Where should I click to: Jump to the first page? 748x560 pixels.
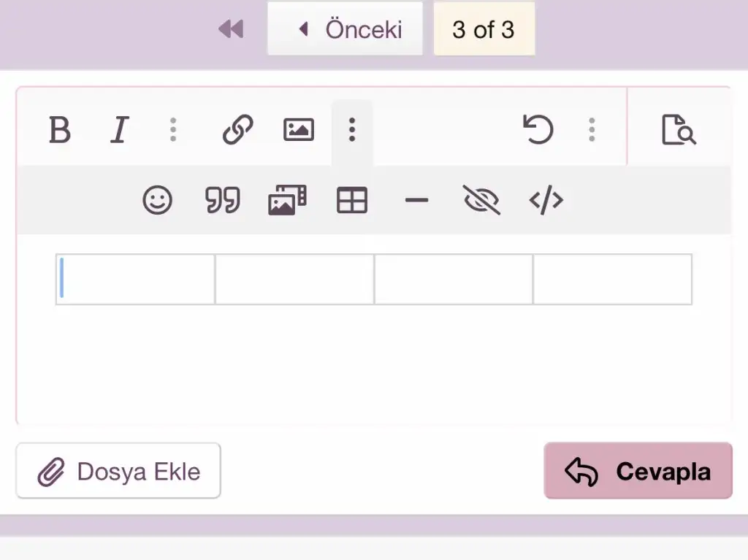[231, 29]
